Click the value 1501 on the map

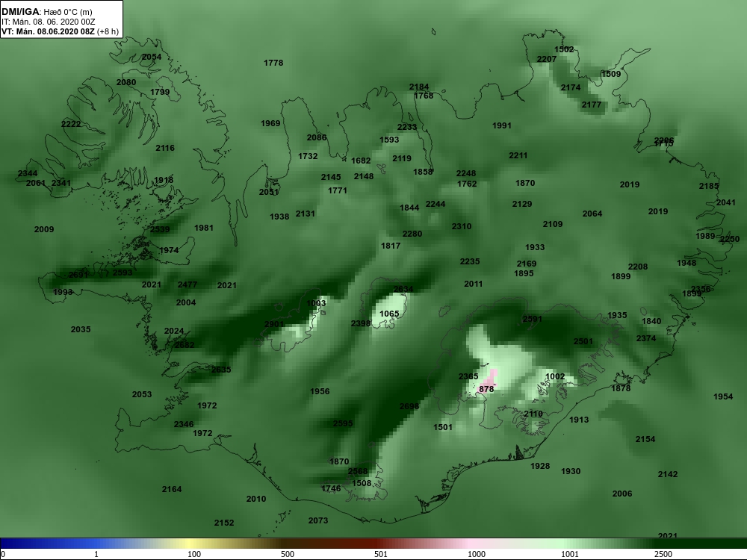[x=443, y=427]
